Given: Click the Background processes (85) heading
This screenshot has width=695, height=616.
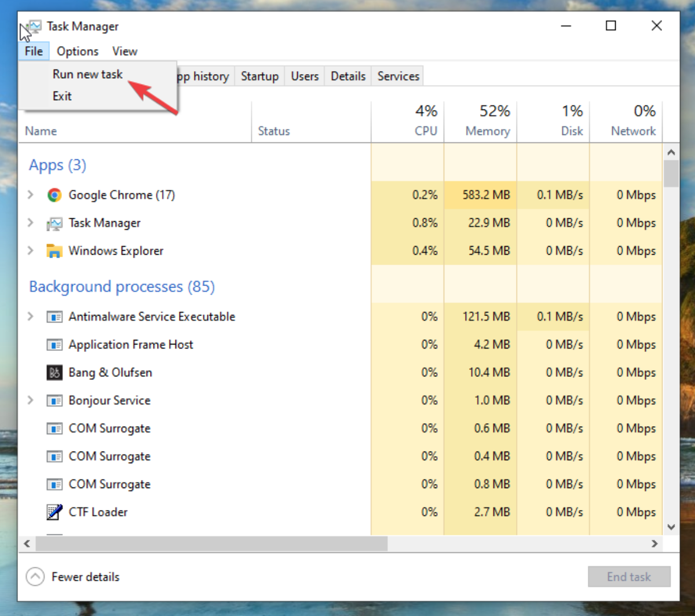Looking at the screenshot, I should [122, 287].
